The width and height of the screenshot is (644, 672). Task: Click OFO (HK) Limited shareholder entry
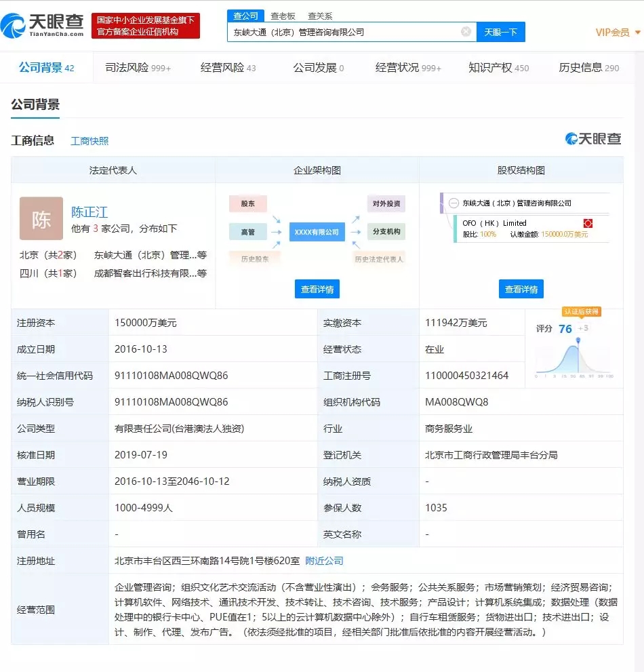tap(494, 223)
